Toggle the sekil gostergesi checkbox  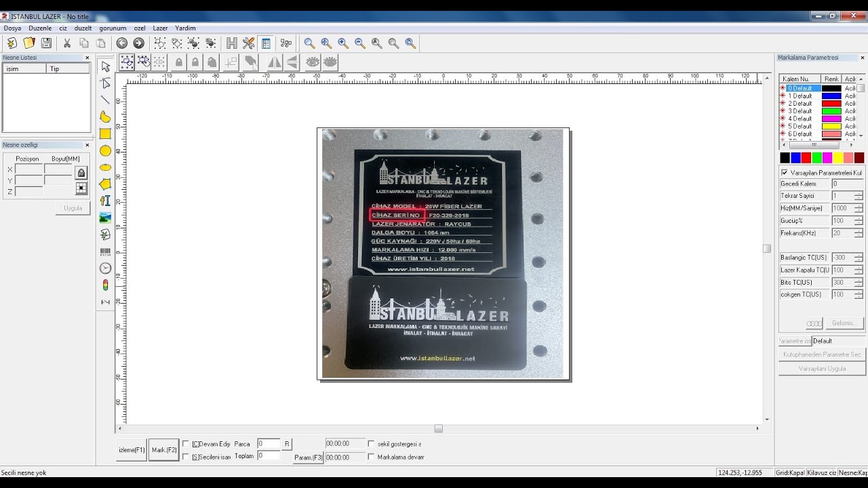pos(371,444)
